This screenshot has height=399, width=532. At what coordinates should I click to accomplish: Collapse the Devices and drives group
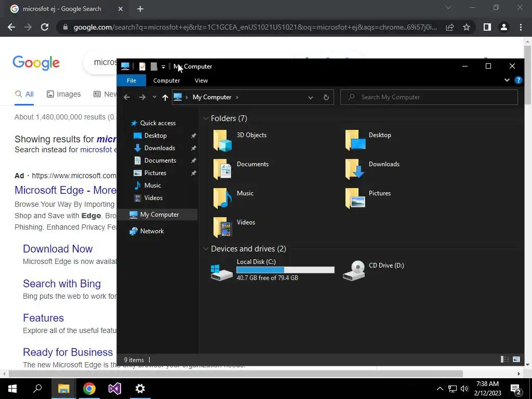[205, 249]
